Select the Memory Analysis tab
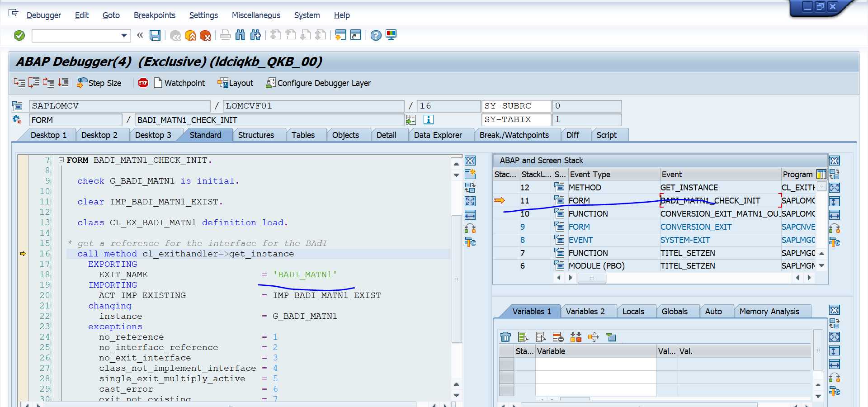 (769, 312)
